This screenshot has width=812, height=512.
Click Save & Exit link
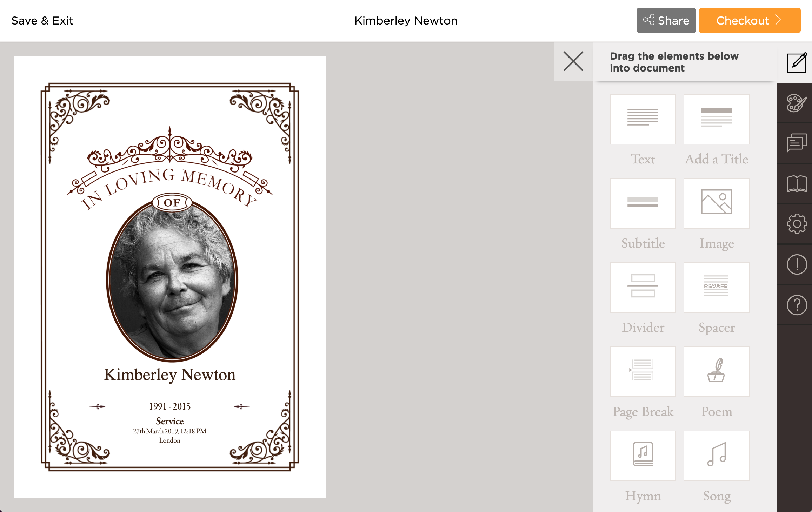click(x=42, y=21)
